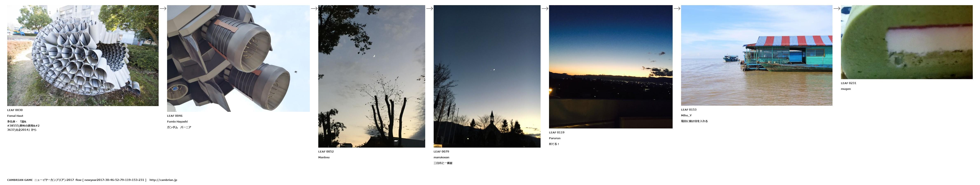Click the arrow after the Gundam vernier image
This screenshot has width=980, height=185.
tap(314, 8)
